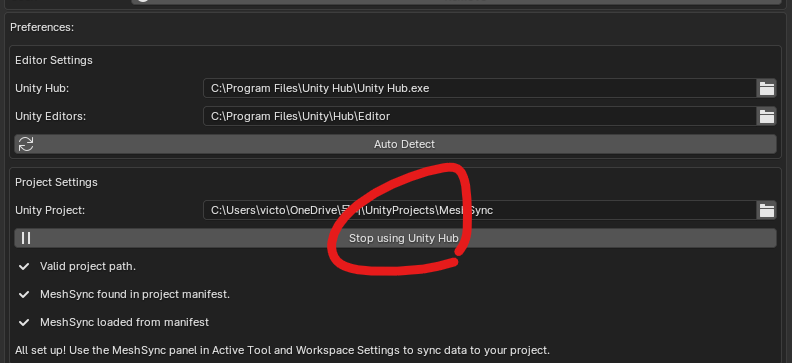Click the 'Preferences:' heading text
The image size is (792, 363).
tap(42, 27)
